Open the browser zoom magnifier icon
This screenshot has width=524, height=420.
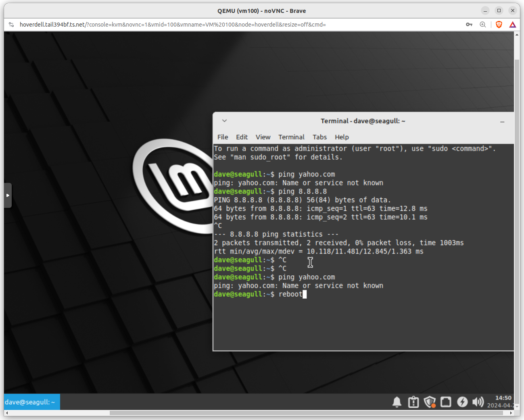(482, 25)
